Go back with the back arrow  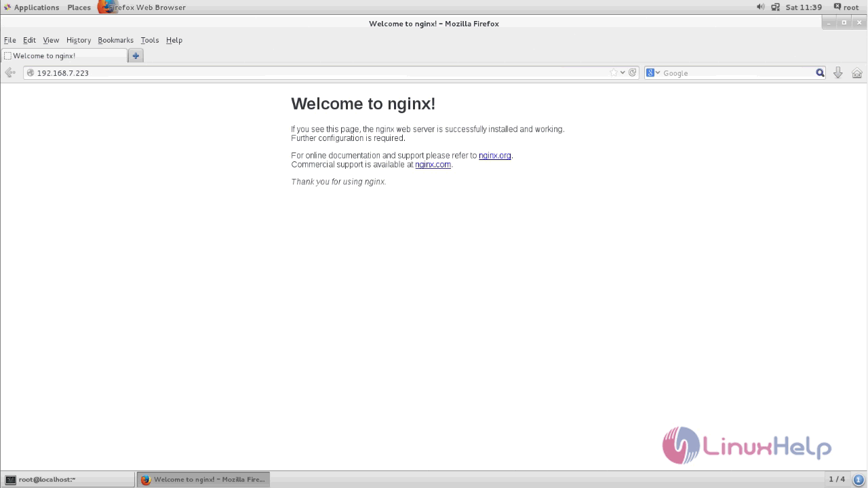pos(10,73)
